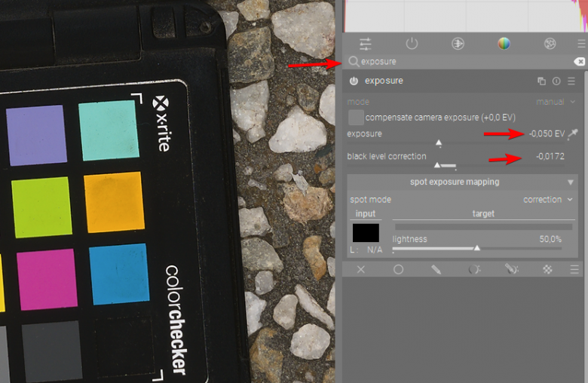Click the black input color swatch
The height and width of the screenshot is (383, 588).
366,233
